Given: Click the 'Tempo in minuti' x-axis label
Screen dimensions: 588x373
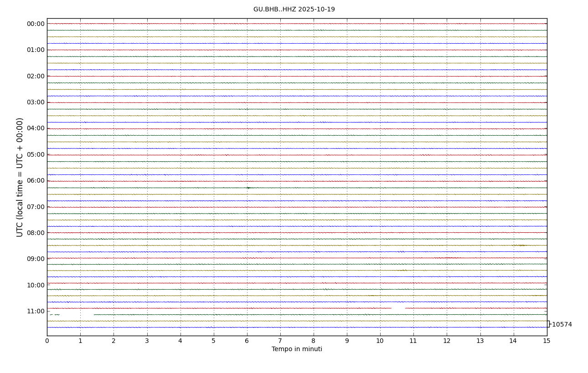Looking at the screenshot, I should click(297, 349).
